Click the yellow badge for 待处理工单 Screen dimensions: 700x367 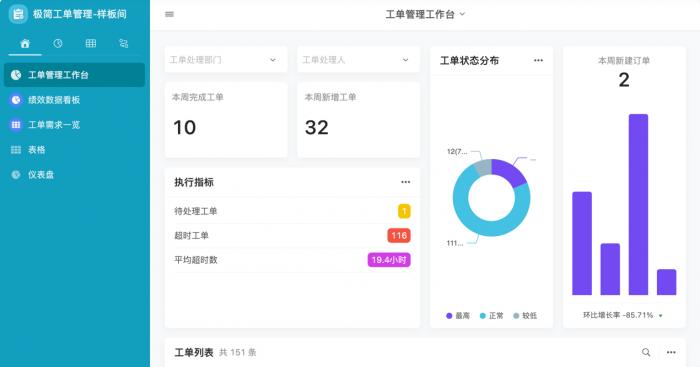[x=404, y=211]
